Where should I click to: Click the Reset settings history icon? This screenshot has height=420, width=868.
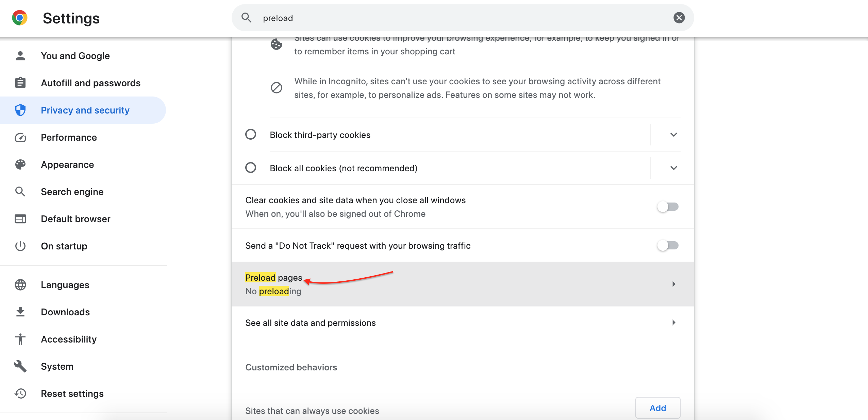[20, 393]
